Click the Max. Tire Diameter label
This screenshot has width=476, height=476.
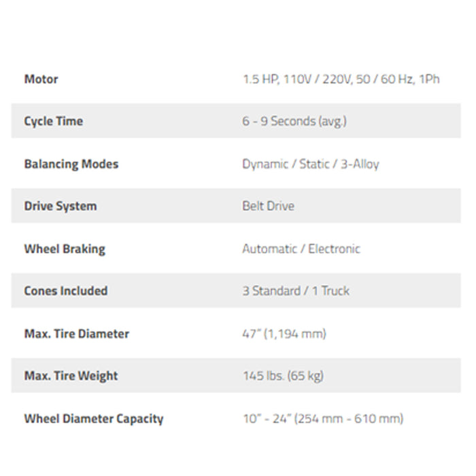[76, 333]
